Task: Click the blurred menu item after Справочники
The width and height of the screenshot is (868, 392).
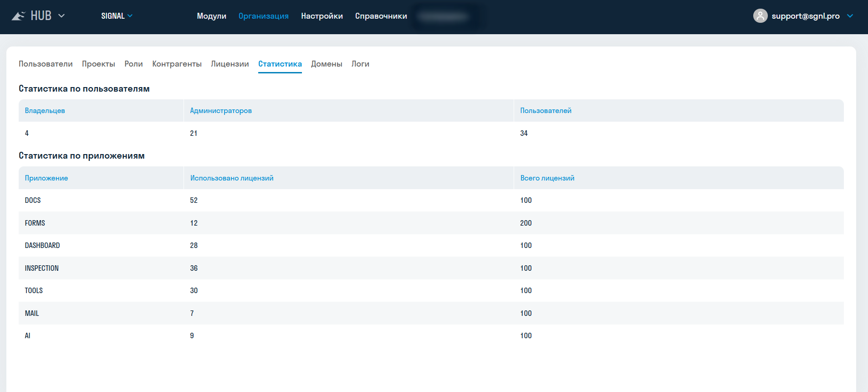Action: (x=444, y=16)
